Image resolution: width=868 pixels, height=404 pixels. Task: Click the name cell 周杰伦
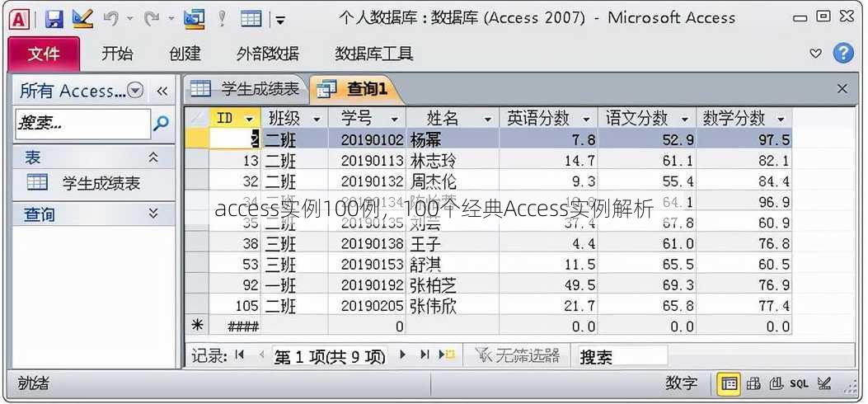tap(453, 181)
